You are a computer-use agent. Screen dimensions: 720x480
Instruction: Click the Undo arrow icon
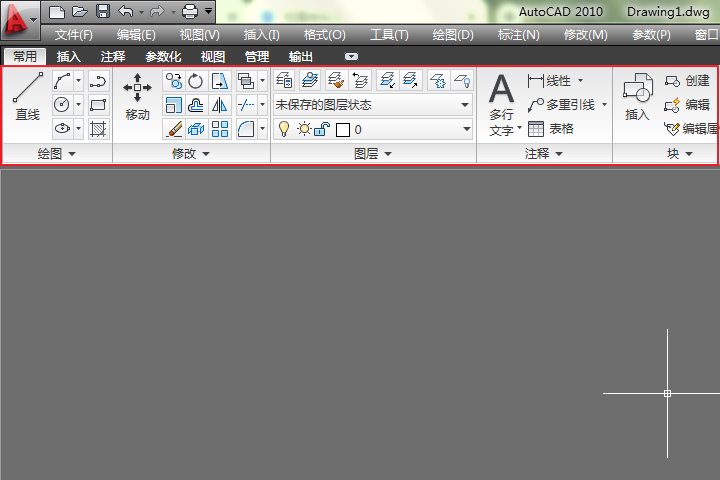click(x=125, y=11)
